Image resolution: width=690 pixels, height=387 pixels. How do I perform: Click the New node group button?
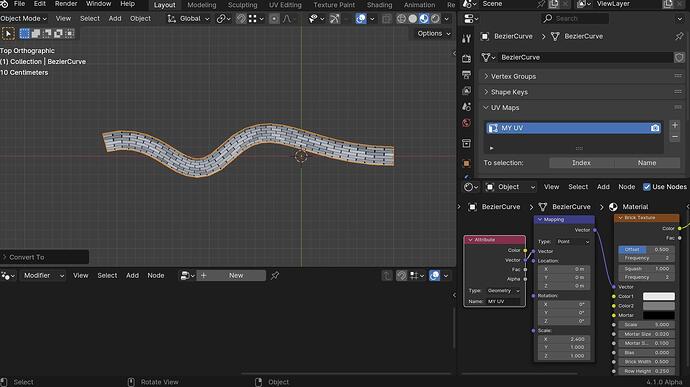pyautogui.click(x=231, y=276)
